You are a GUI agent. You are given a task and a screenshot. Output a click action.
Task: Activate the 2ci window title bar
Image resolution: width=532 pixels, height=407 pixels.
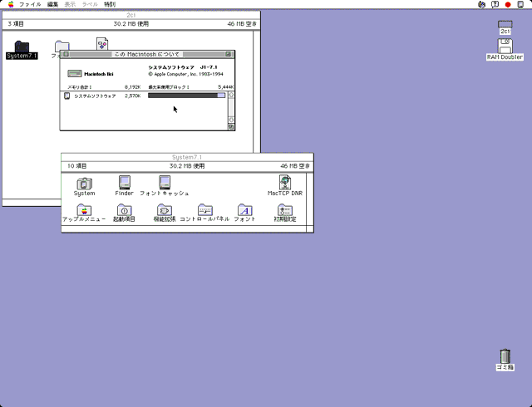tap(131, 15)
